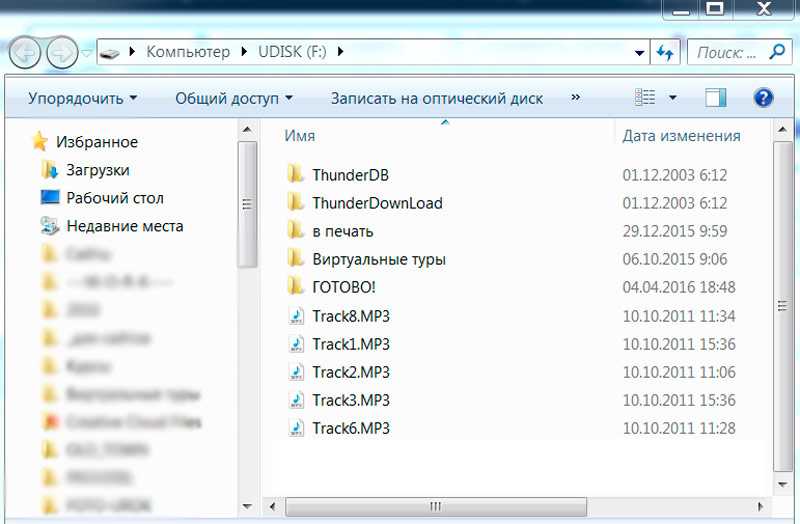This screenshot has height=524, width=800.
Task: Open address bar history dropdown
Action: coord(639,53)
